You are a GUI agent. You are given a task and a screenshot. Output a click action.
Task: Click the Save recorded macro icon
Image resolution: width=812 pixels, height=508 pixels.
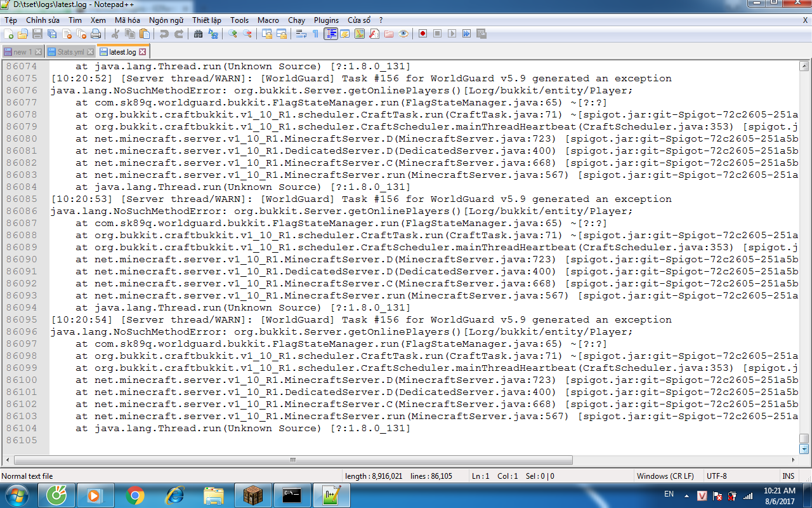(x=481, y=34)
